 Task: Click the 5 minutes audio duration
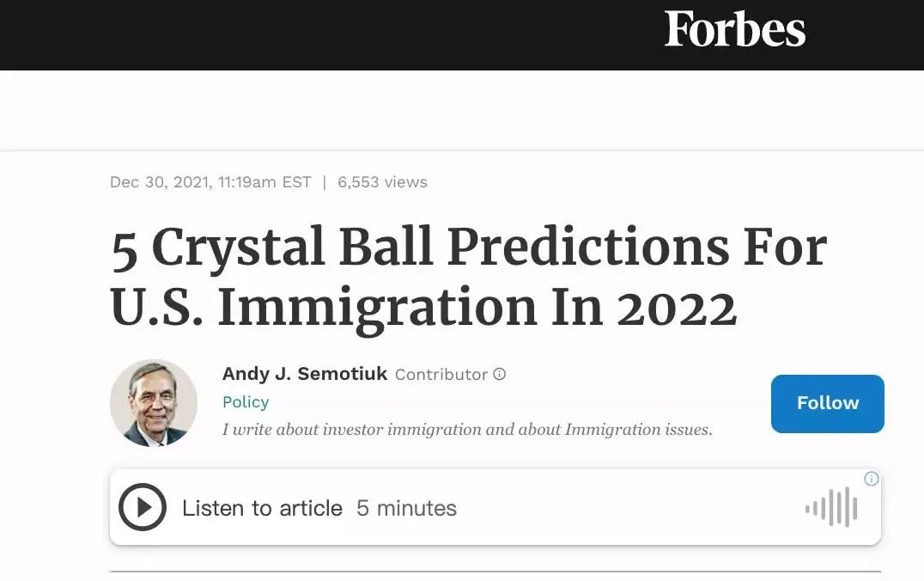[x=406, y=508]
